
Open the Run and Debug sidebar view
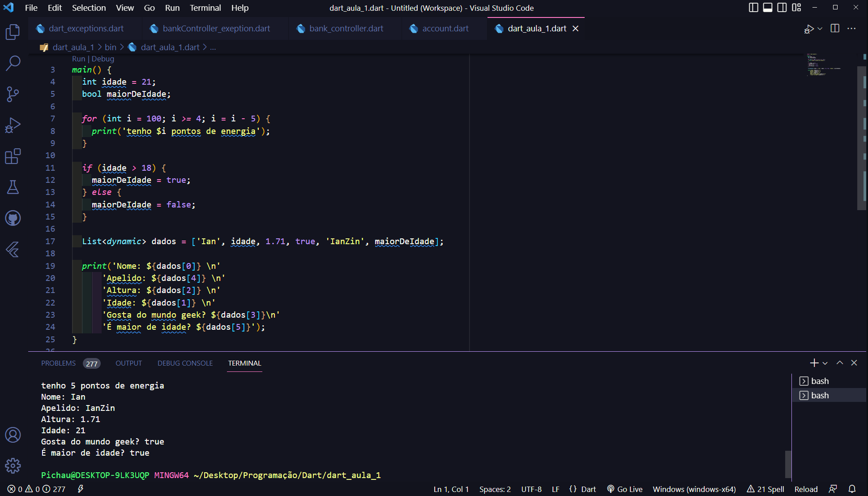(13, 125)
